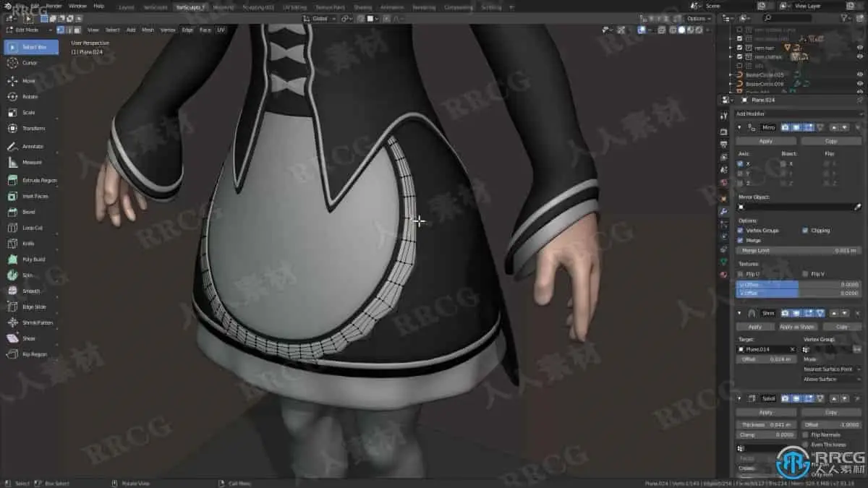Enable the Vertex Groups option

click(740, 231)
